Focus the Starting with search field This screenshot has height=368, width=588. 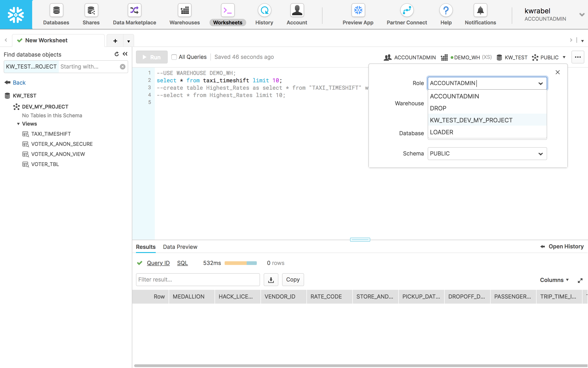coord(89,67)
